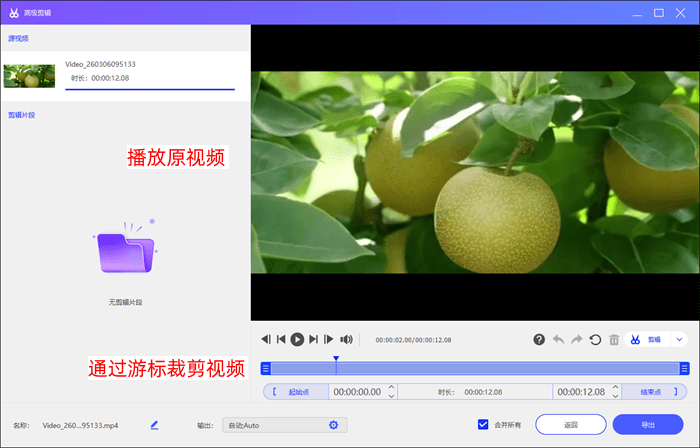
Task: Maximize the editor window
Action: point(659,13)
